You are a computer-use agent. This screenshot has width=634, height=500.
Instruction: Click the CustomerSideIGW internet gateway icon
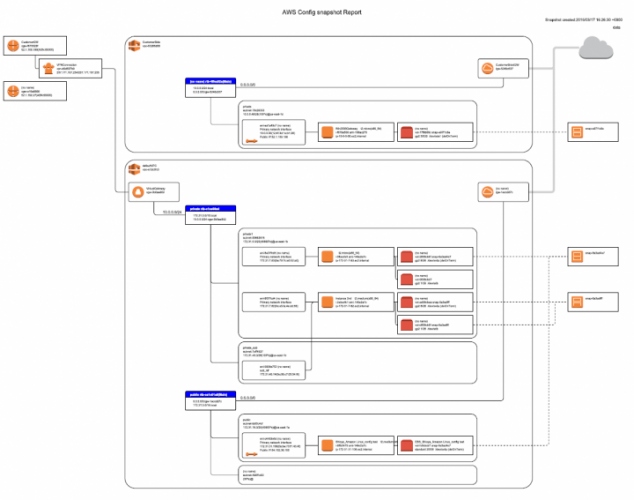pos(488,68)
